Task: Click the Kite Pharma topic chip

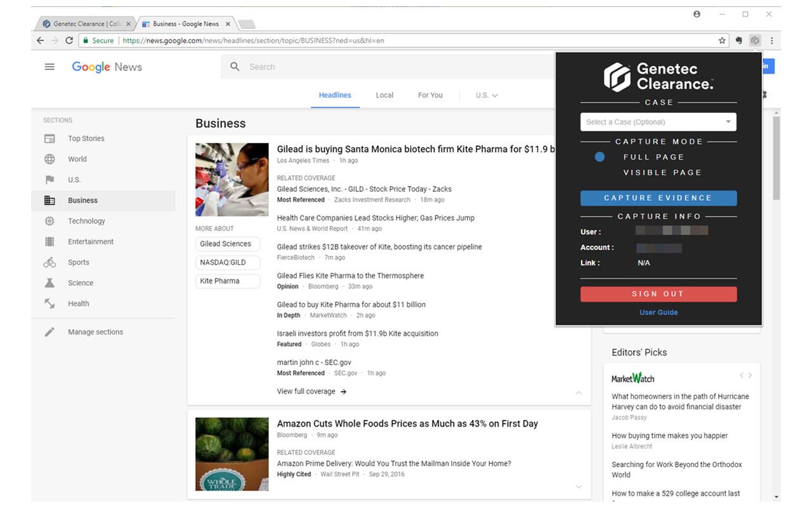Action: click(228, 281)
